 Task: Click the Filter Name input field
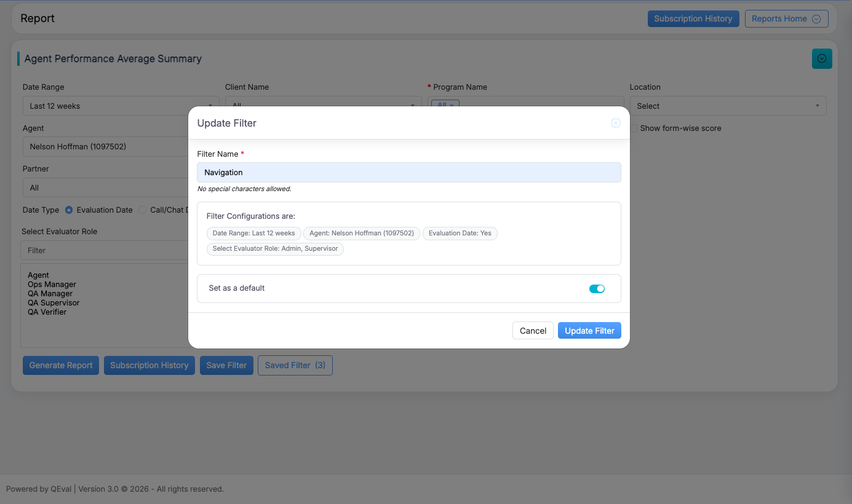[408, 173]
